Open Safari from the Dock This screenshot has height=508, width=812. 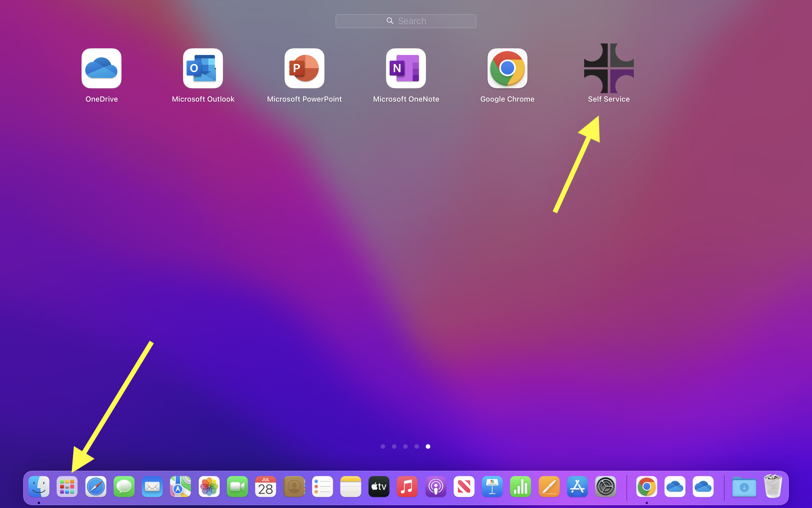tap(96, 487)
